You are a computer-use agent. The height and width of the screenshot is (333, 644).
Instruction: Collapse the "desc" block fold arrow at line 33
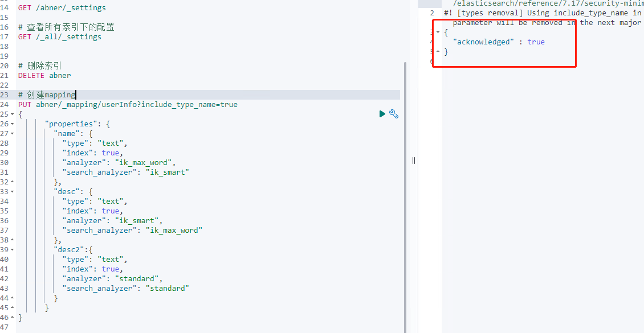[13, 191]
